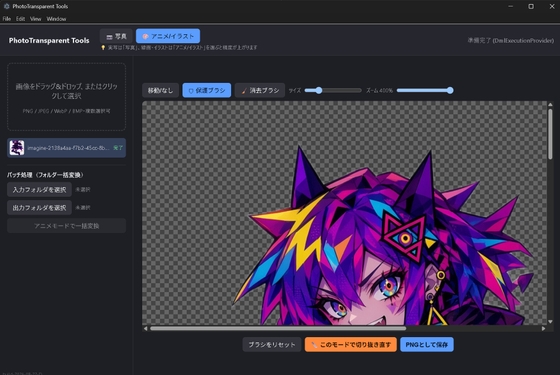
Task: Click the canvas scroll-up arrow
Action: tap(550, 104)
